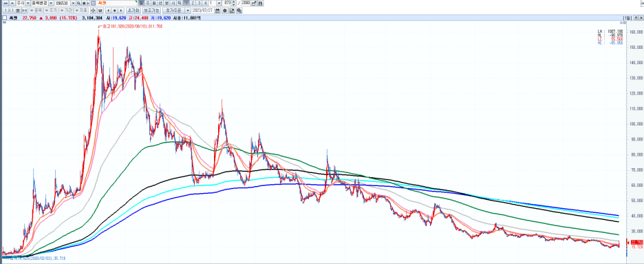644x264 pixels.
Task: Click the LH : 1007.19% stat text
Action: (610, 32)
